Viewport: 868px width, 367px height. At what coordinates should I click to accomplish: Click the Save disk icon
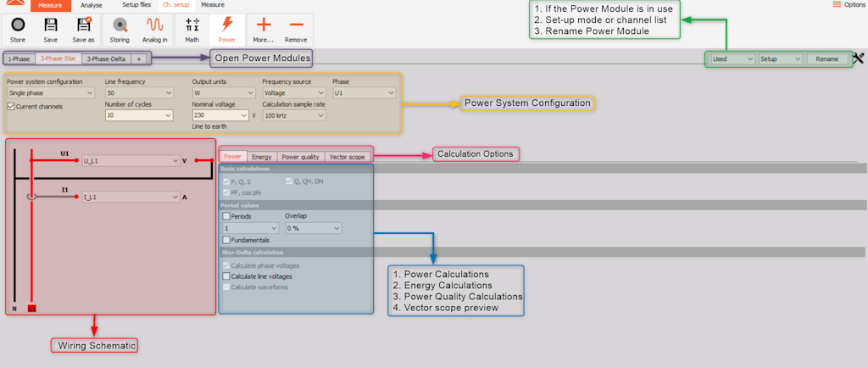click(x=50, y=25)
